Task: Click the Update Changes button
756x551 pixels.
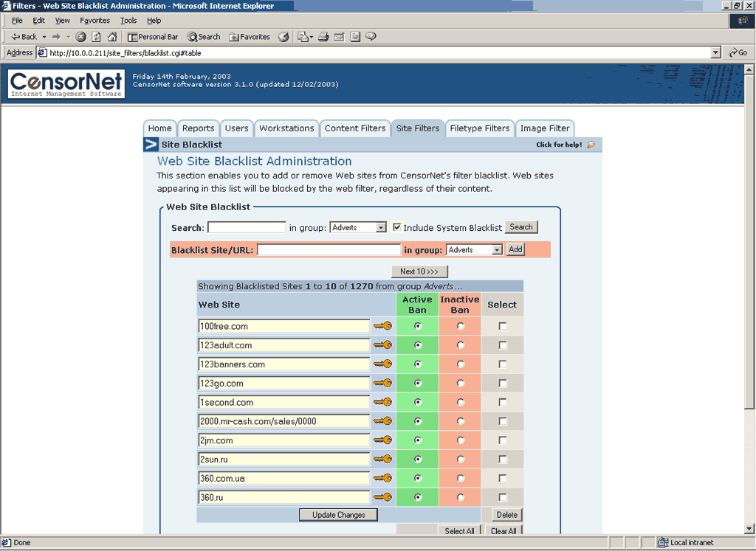Action: [x=338, y=514]
